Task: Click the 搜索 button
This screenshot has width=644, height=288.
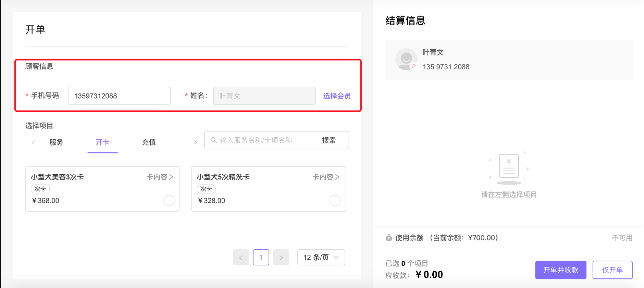Action: [329, 140]
